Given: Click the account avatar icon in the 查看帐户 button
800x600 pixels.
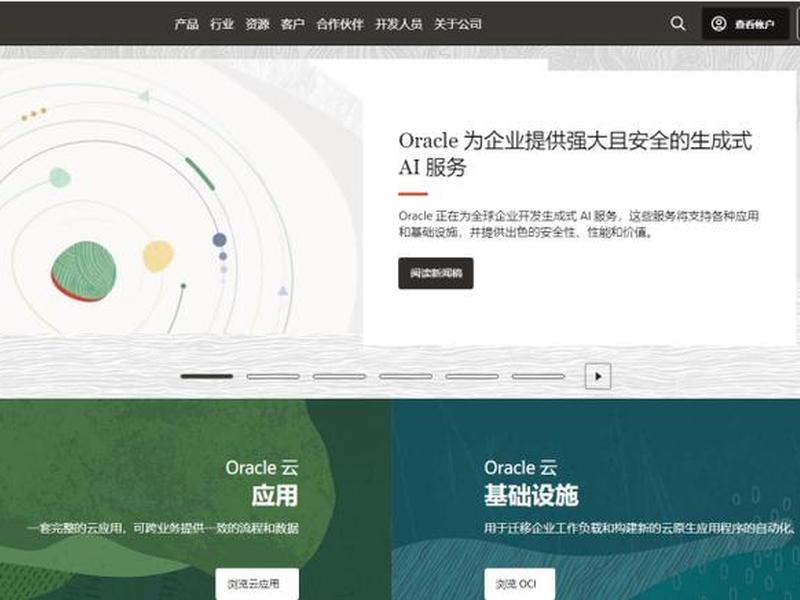Looking at the screenshot, I should pyautogui.click(x=719, y=24).
